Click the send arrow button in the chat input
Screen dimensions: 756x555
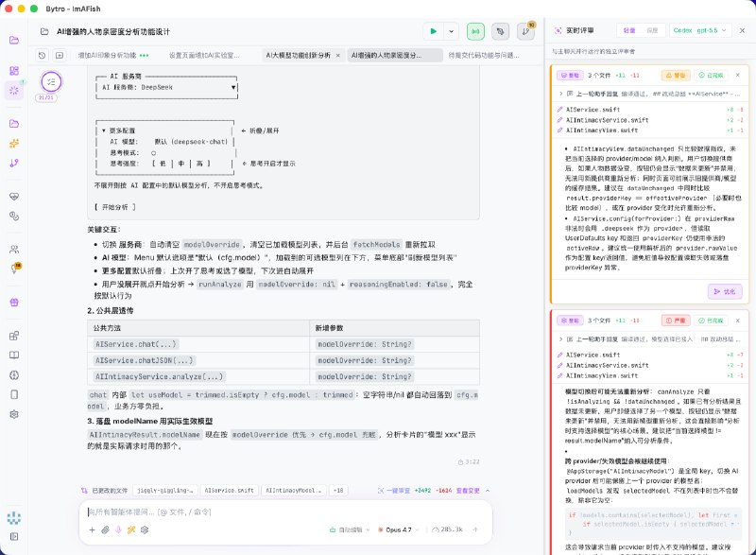click(475, 529)
